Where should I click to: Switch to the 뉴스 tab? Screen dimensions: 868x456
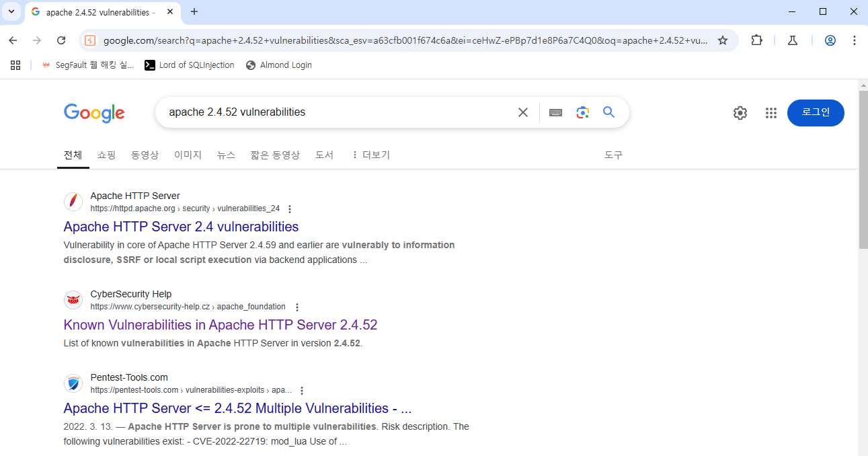[x=226, y=155]
